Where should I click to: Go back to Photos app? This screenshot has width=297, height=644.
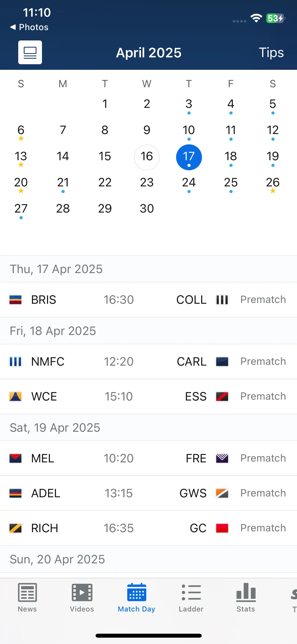29,27
